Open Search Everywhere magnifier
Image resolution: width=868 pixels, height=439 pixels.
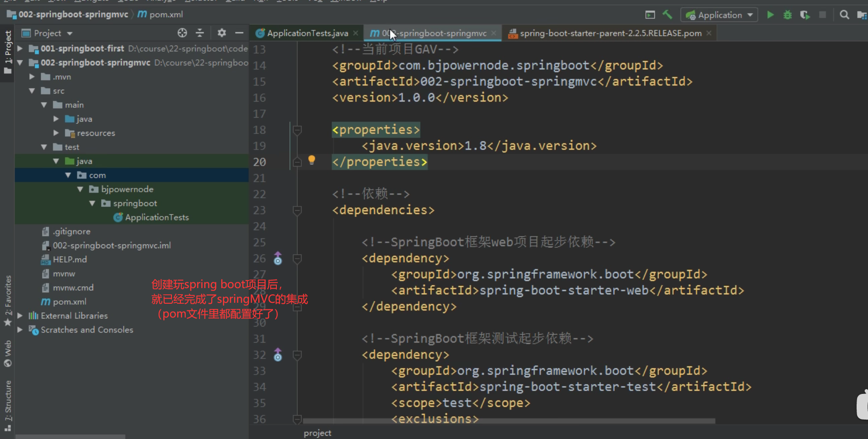point(844,15)
